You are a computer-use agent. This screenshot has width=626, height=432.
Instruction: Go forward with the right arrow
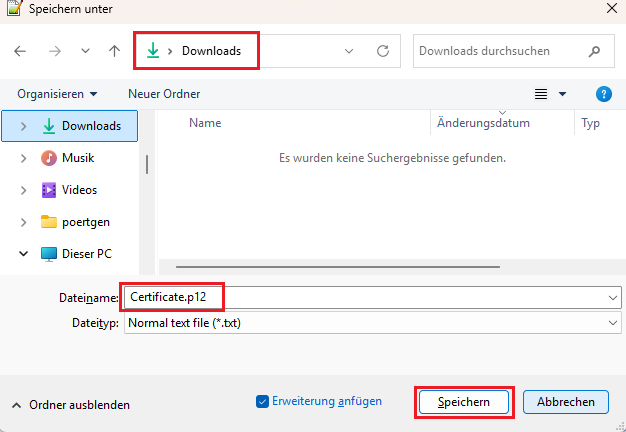[x=55, y=51]
